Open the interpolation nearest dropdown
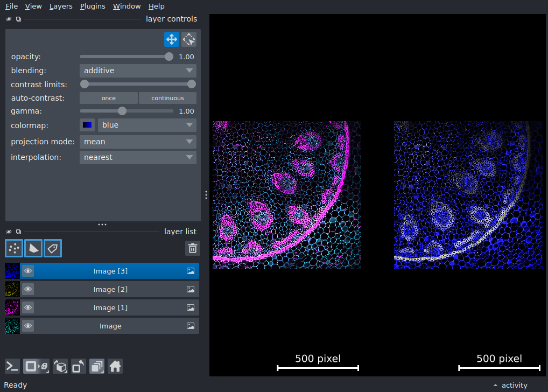Viewport: 548px width, 392px height. [x=138, y=157]
